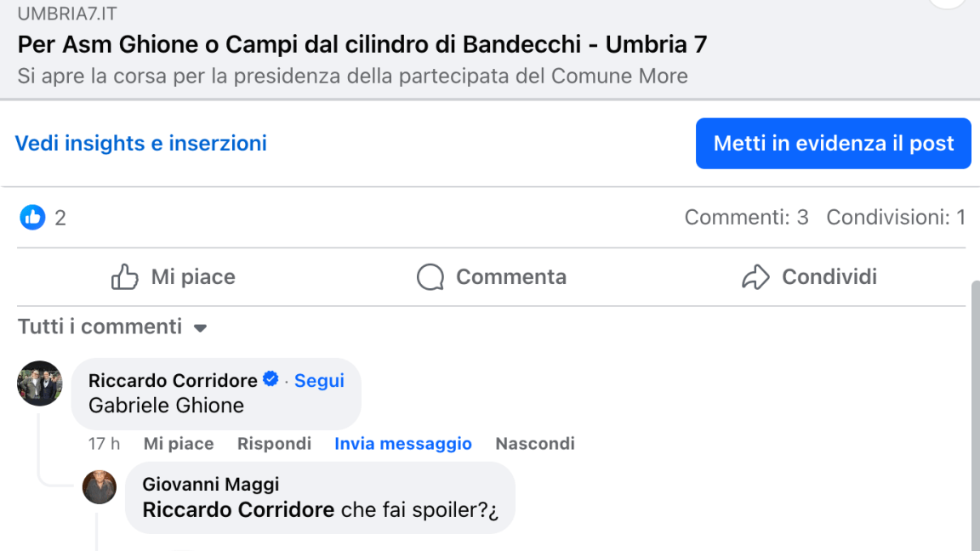Screen dimensions: 980x551
Task: Click the thumbs-up Mi piace icon
Action: [125, 277]
